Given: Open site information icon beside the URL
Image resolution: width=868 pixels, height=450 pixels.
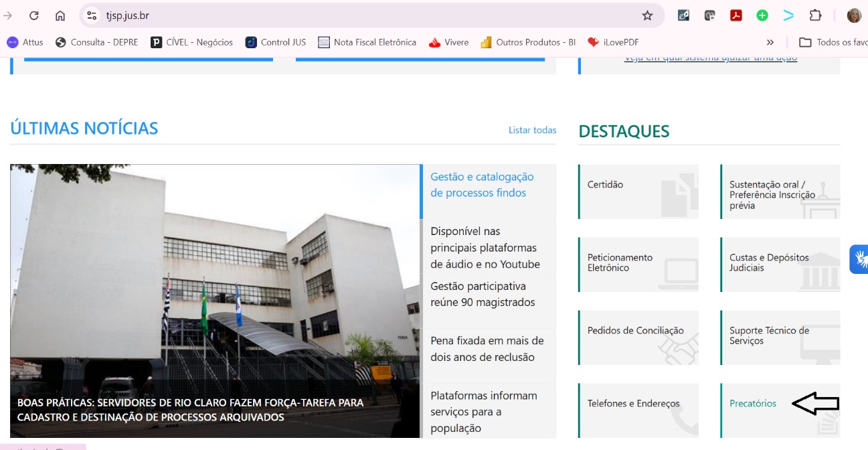Looking at the screenshot, I should tap(92, 15).
